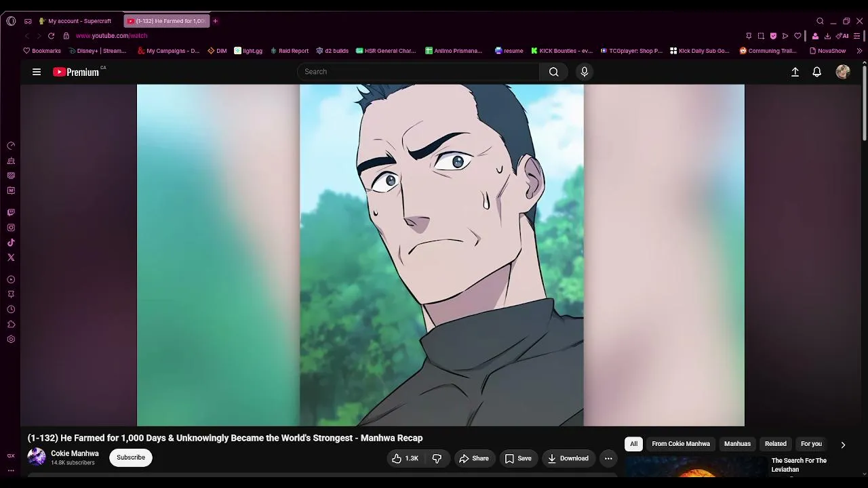868x488 pixels.
Task: Open the sidebar history clock
Action: 11,309
